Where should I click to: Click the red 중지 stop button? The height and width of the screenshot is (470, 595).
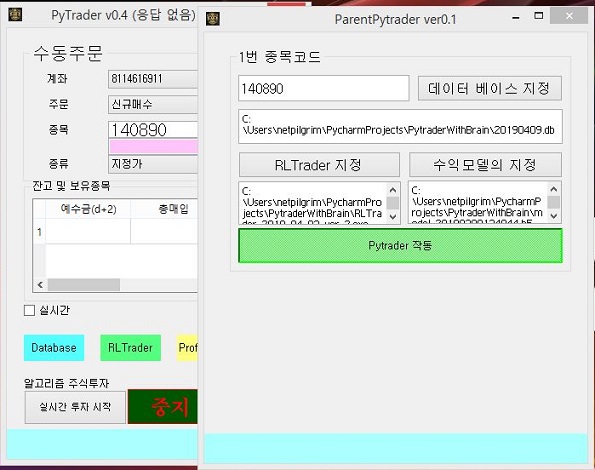[163, 407]
